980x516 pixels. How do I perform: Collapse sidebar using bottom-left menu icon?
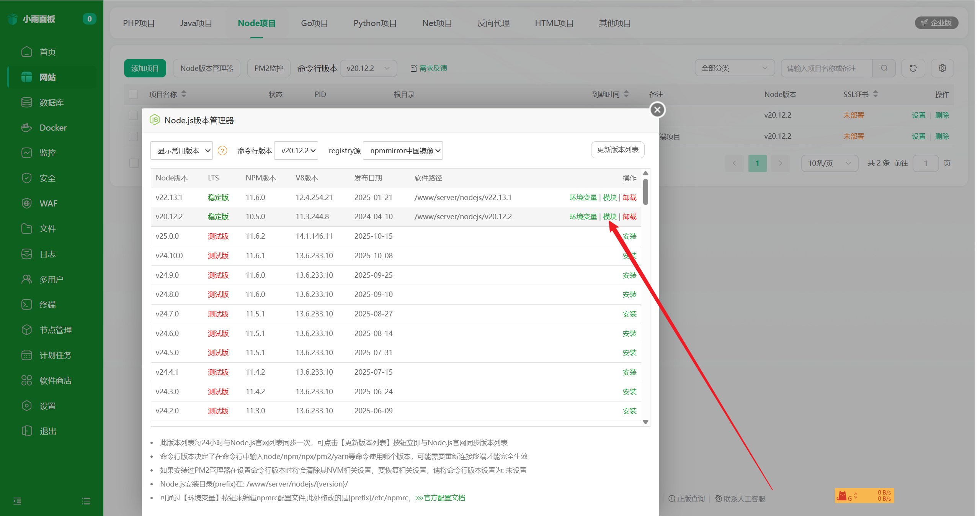pos(17,501)
